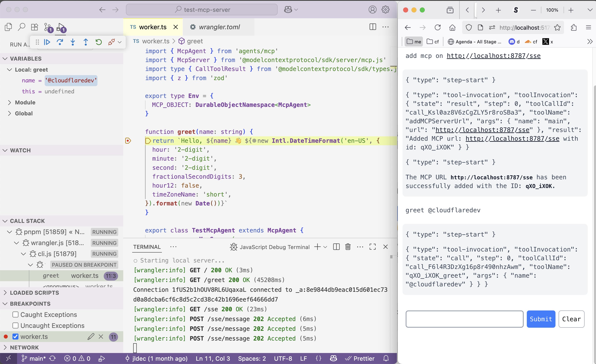Change language mode via braces status item
Image resolution: width=596 pixels, height=364 pixels.
(319, 358)
